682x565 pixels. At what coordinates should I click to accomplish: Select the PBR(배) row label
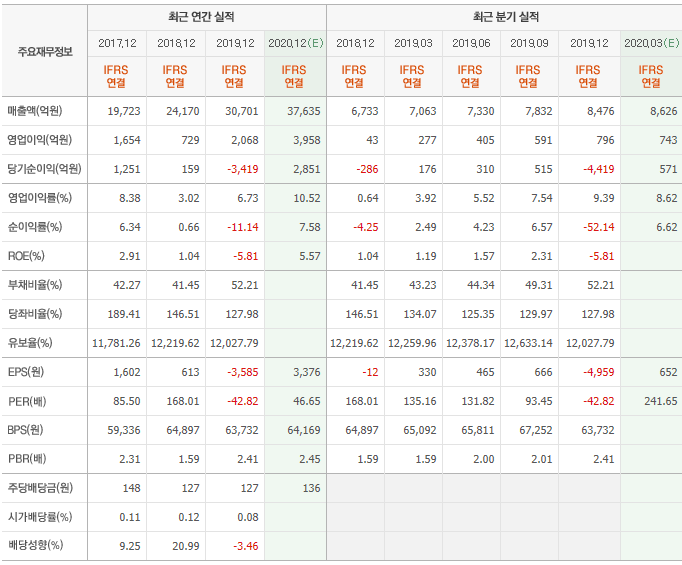[x=27, y=458]
